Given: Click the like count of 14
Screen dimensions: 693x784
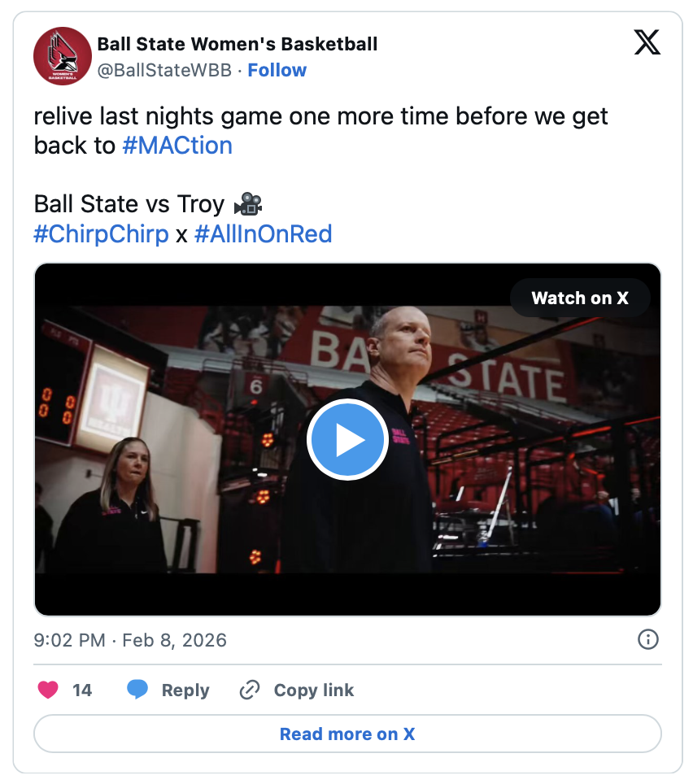Looking at the screenshot, I should 82,690.
